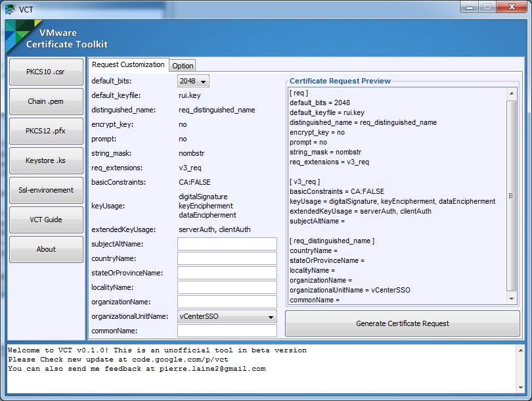Image resolution: width=532 pixels, height=401 pixels.
Task: Focus the countryName input field
Action: tap(227, 258)
